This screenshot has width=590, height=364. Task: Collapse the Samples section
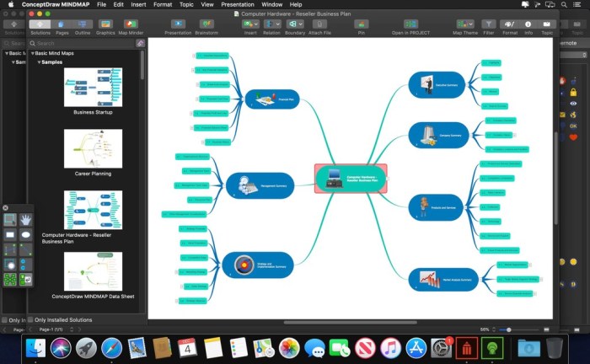(38, 62)
